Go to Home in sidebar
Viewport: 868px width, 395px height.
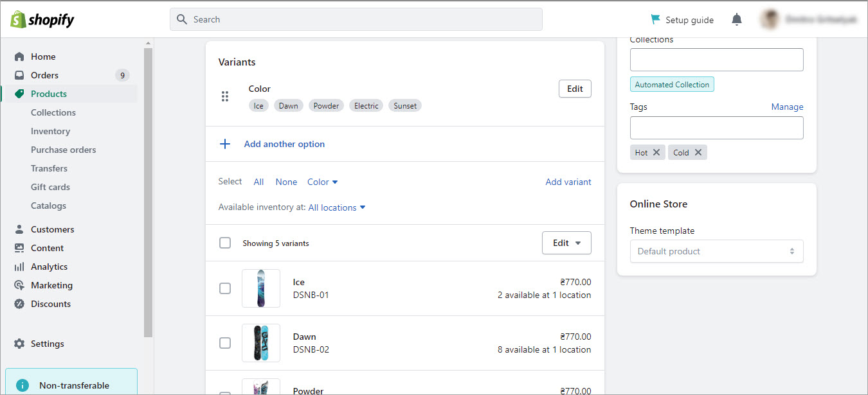(x=43, y=57)
